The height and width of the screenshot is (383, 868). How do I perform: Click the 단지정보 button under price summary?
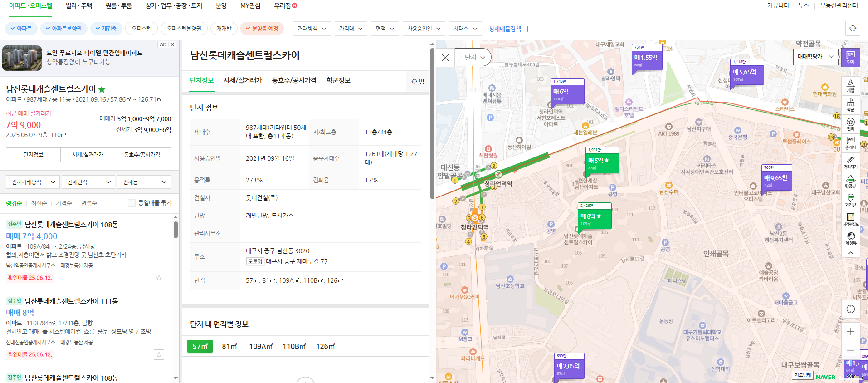(33, 155)
